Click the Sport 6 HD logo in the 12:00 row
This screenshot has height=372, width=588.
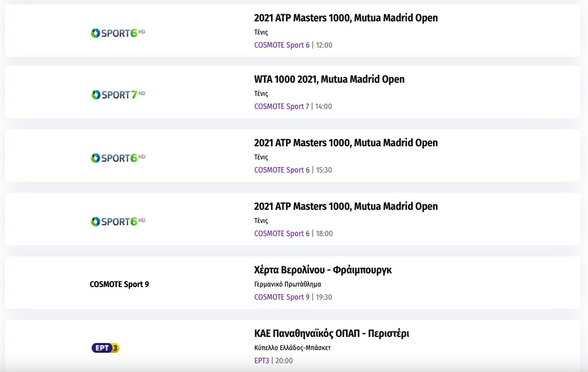pyautogui.click(x=118, y=33)
